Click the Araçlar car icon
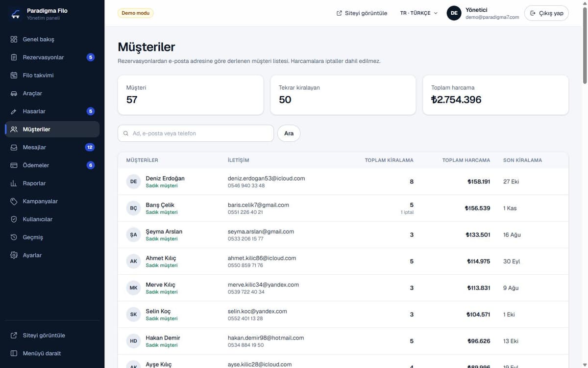This screenshot has width=588, height=368. pyautogui.click(x=14, y=93)
